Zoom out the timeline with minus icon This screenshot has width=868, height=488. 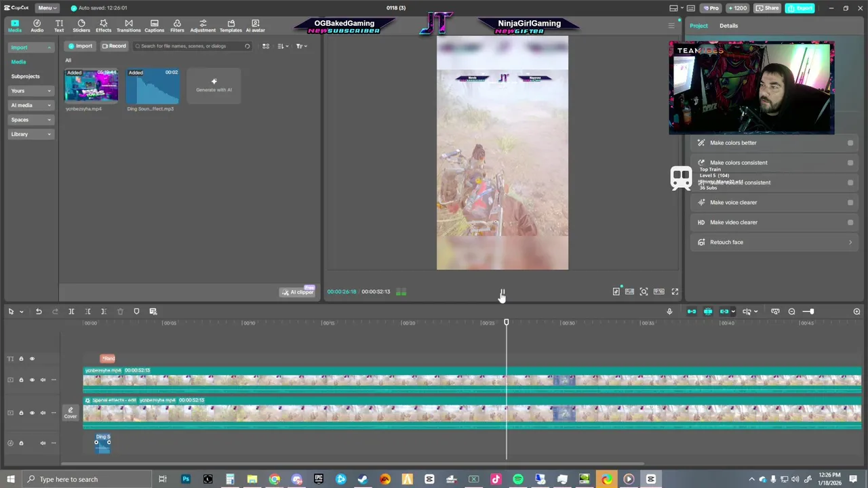791,311
